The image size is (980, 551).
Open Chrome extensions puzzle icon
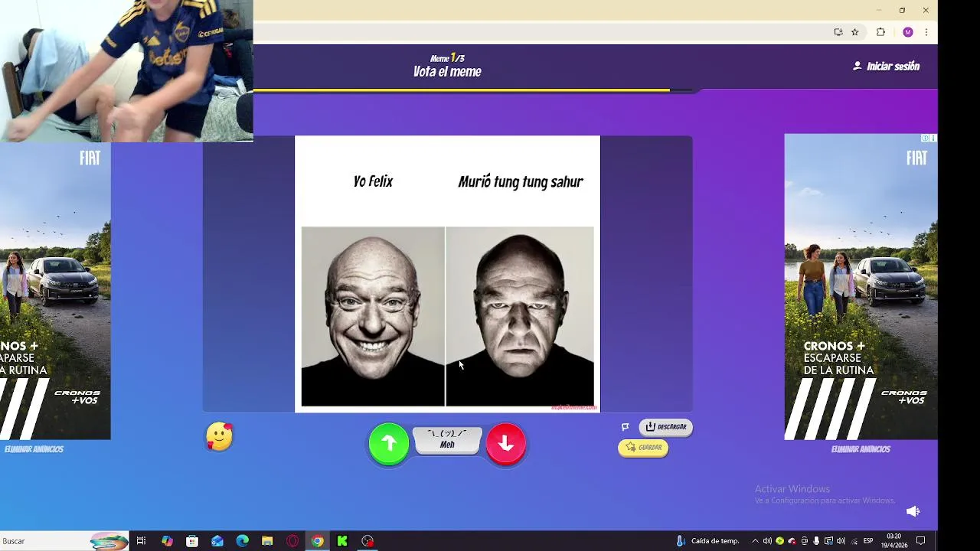pyautogui.click(x=880, y=32)
